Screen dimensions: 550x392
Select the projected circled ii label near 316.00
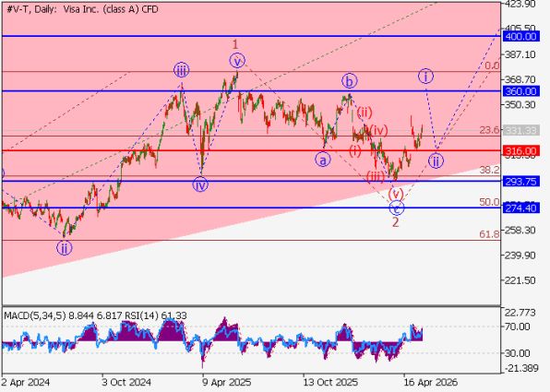(436, 160)
